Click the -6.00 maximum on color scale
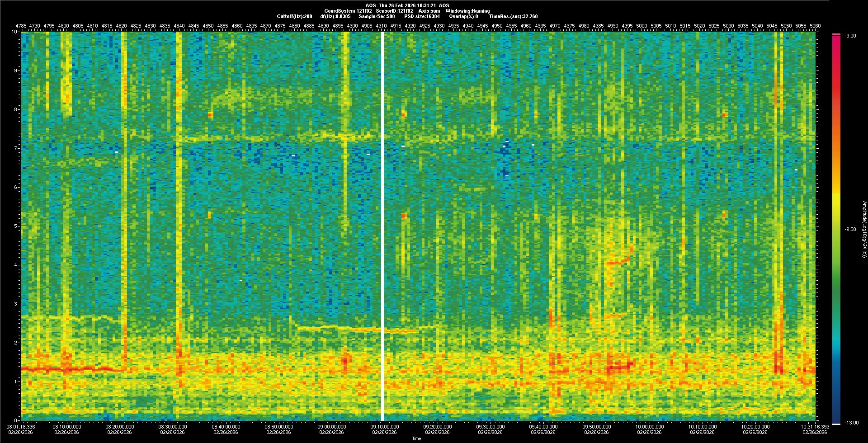The height and width of the screenshot is (443, 868). click(x=850, y=36)
